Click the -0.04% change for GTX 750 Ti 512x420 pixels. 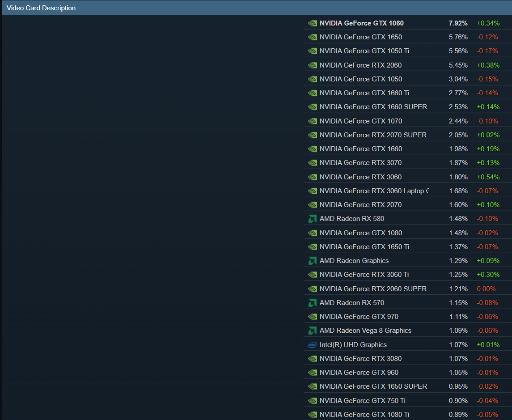487,400
